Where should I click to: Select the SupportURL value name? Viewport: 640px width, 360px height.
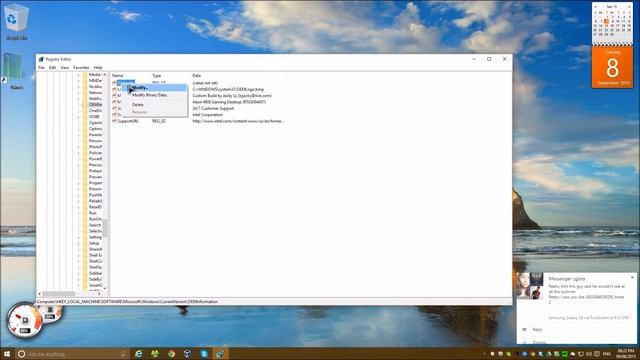coord(128,121)
